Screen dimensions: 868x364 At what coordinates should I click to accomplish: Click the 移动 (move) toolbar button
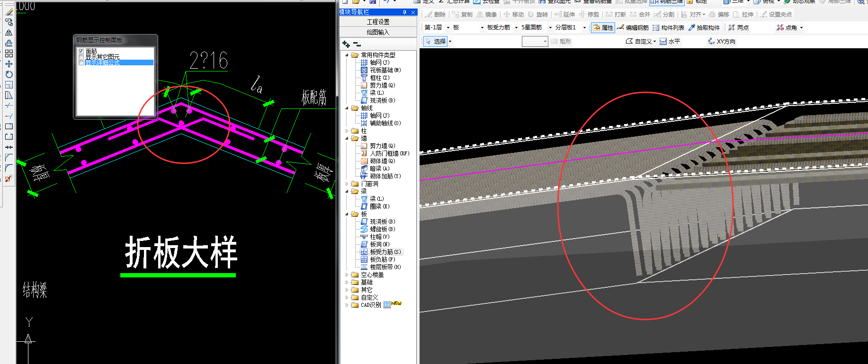point(513,14)
